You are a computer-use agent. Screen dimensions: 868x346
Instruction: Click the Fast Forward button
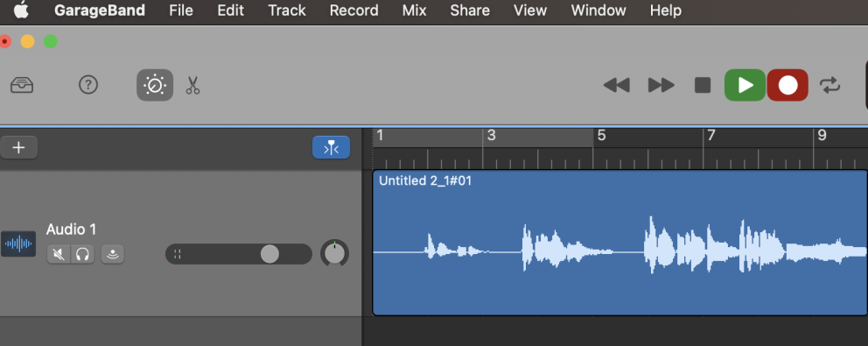coord(661,85)
